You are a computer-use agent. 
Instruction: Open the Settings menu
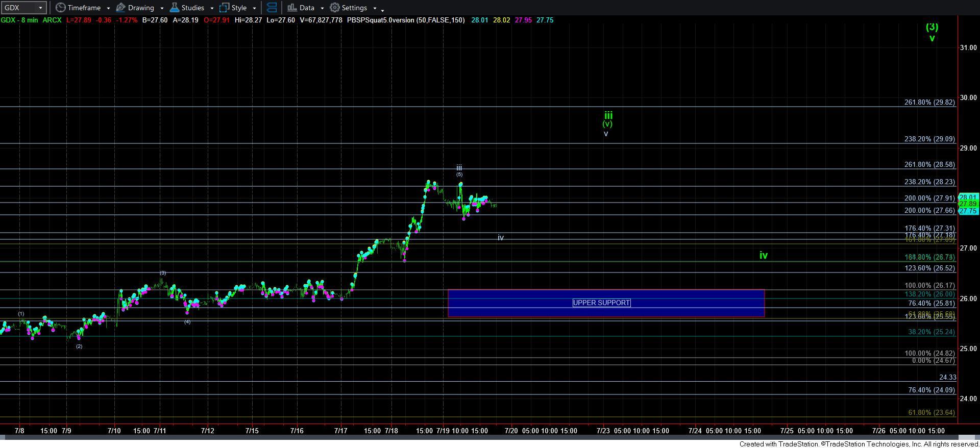[x=353, y=8]
